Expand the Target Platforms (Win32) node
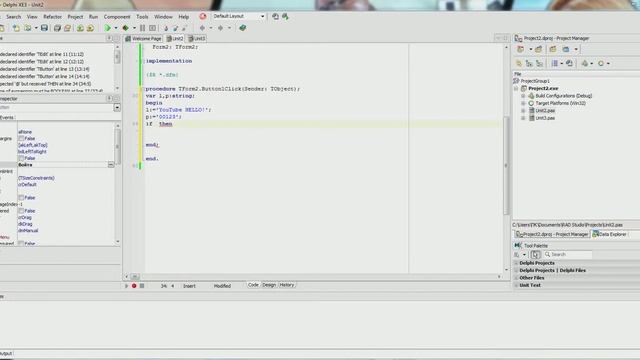Screen dimensions: 640x360 click(523, 103)
